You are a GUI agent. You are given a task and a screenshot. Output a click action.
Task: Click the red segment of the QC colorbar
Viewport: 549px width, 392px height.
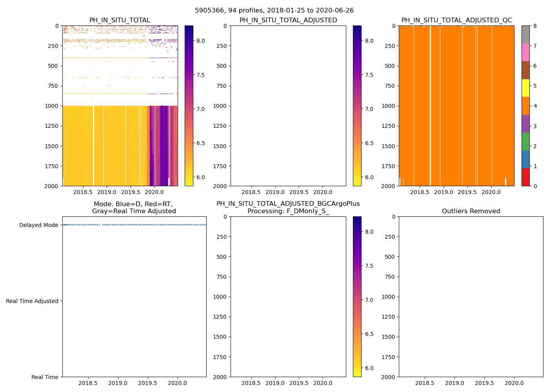tap(525, 177)
